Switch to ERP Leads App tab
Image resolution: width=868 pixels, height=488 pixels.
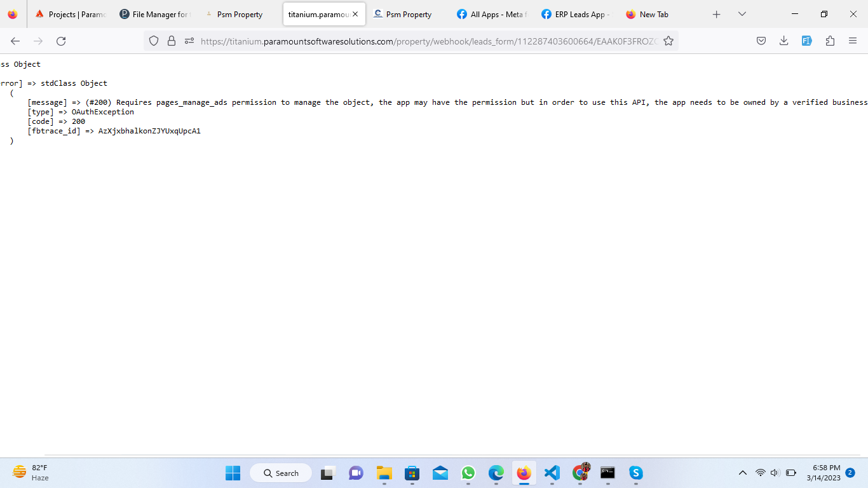pos(575,14)
